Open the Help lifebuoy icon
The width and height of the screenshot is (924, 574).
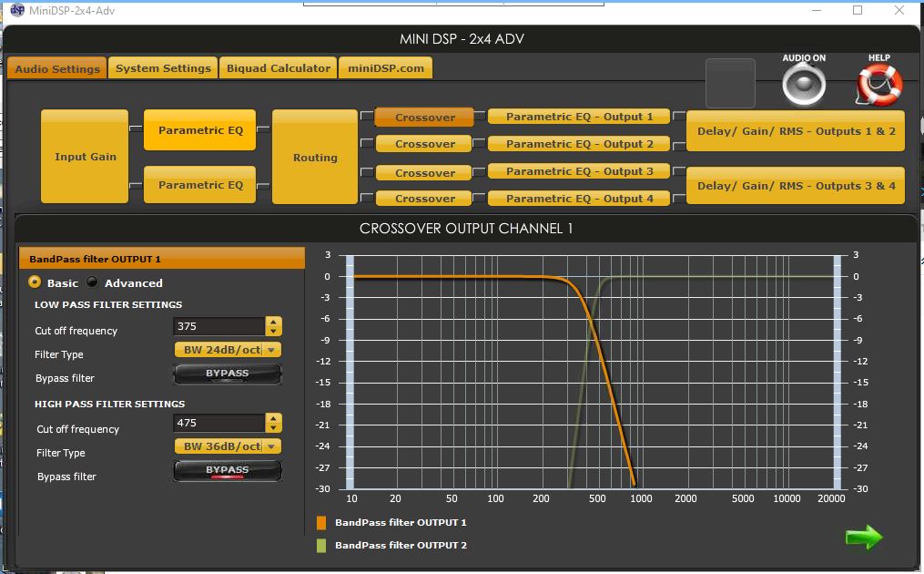point(878,85)
